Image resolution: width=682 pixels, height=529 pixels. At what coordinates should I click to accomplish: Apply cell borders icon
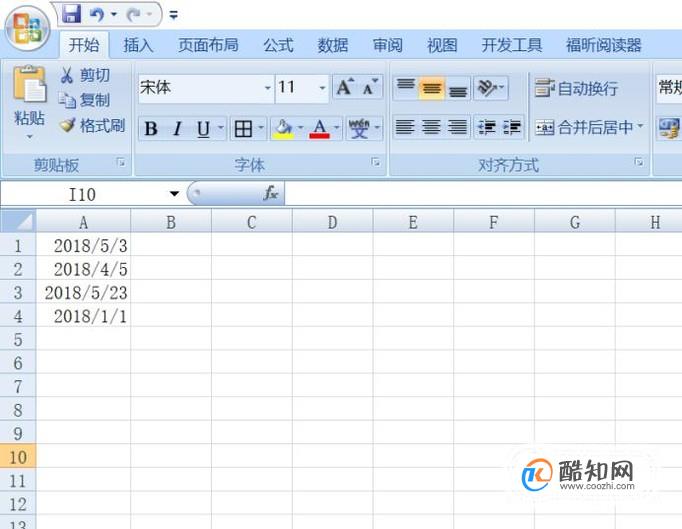coord(243,128)
